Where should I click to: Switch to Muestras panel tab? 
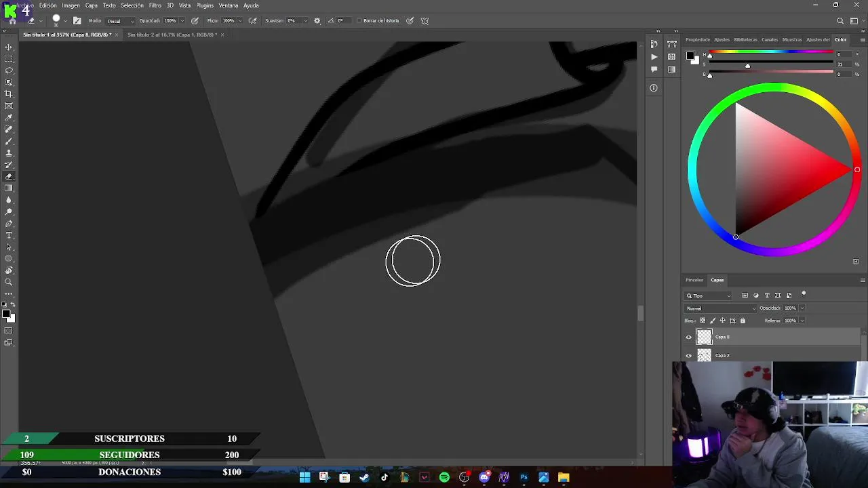(791, 39)
